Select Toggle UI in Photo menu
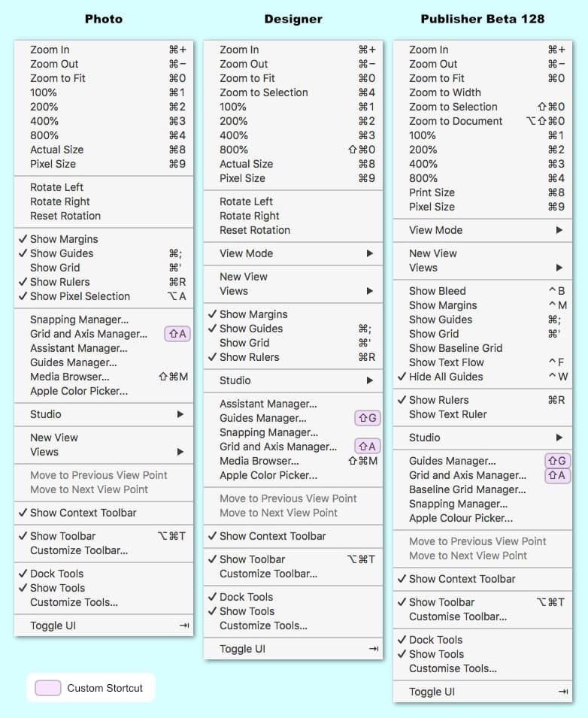 (104, 626)
